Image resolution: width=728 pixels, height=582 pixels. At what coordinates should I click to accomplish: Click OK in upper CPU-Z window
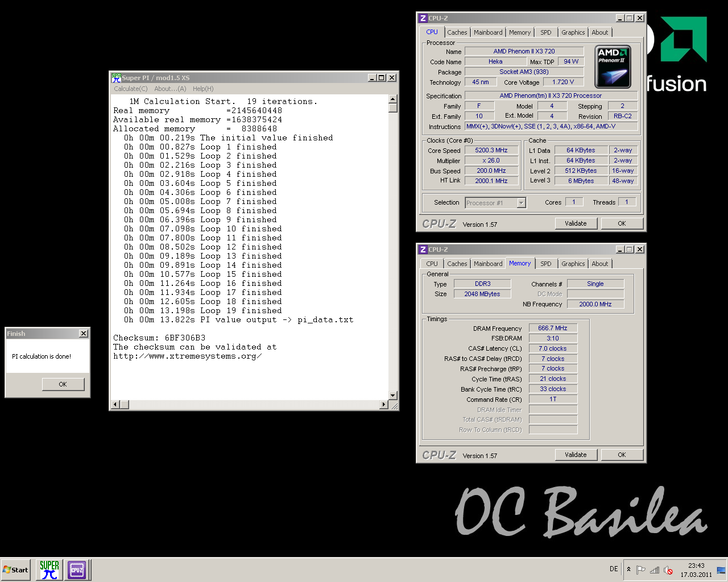(622, 223)
